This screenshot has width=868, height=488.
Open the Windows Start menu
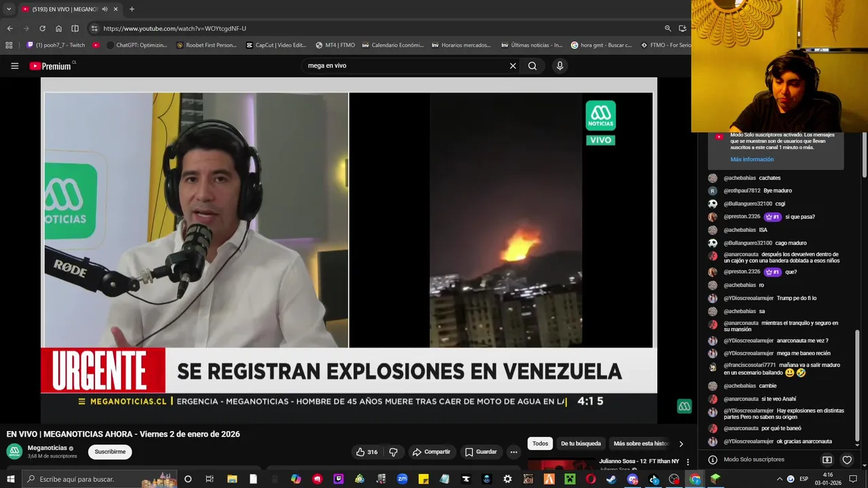(x=10, y=479)
